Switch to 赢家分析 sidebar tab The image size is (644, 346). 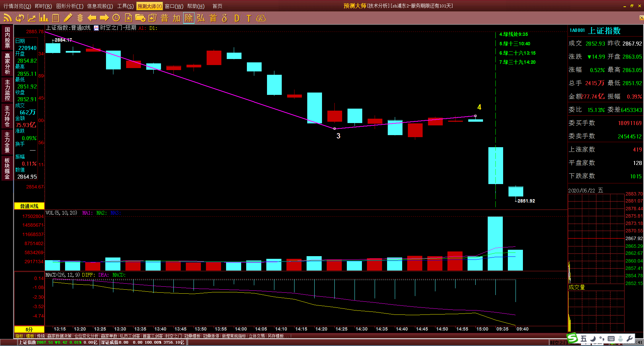[7, 64]
